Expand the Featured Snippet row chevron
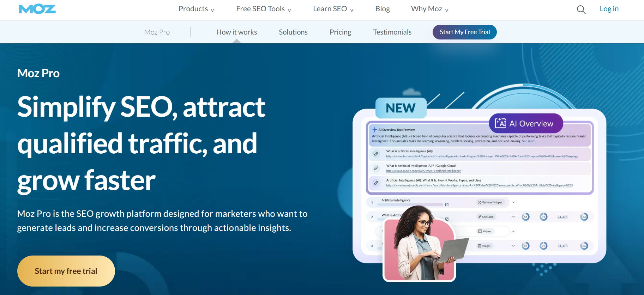 (513, 202)
